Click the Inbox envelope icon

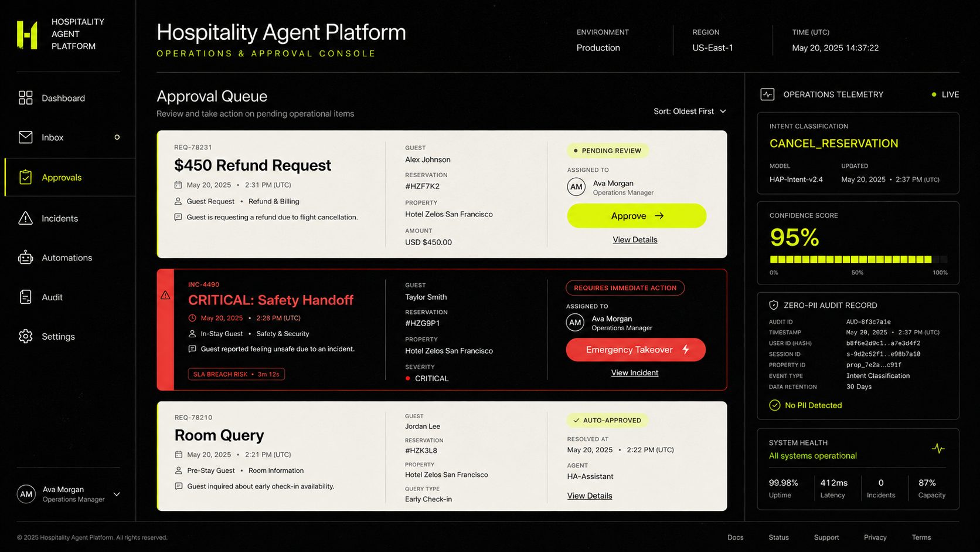26,137
